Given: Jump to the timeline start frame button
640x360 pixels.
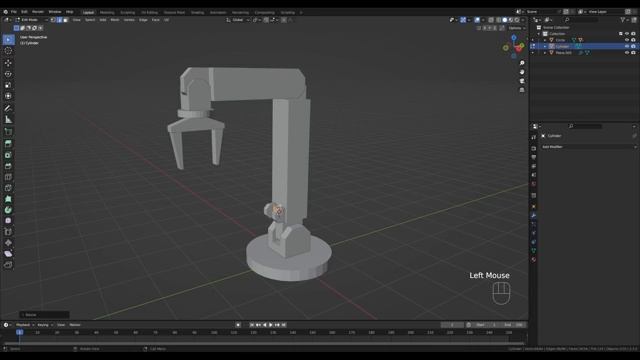Looking at the screenshot, I should (252, 325).
